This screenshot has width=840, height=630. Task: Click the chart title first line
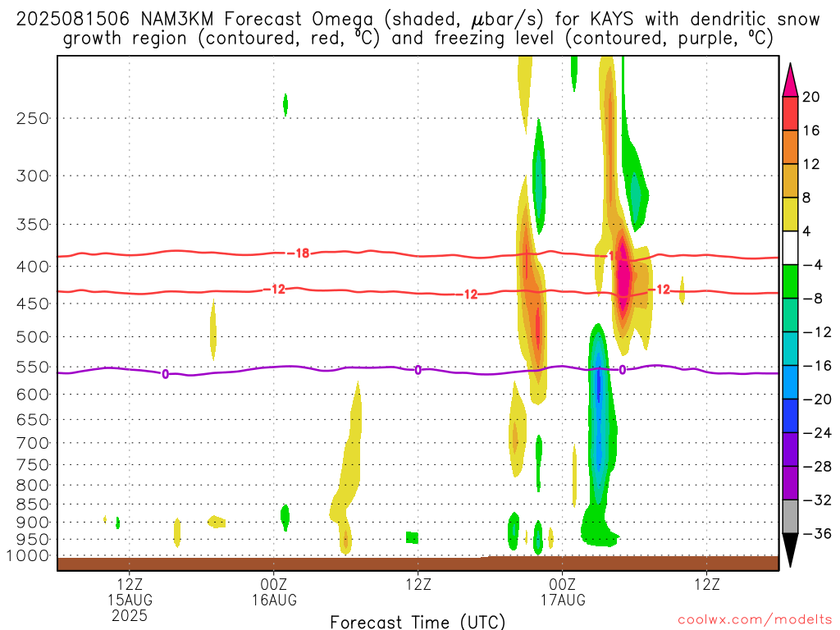(418, 20)
